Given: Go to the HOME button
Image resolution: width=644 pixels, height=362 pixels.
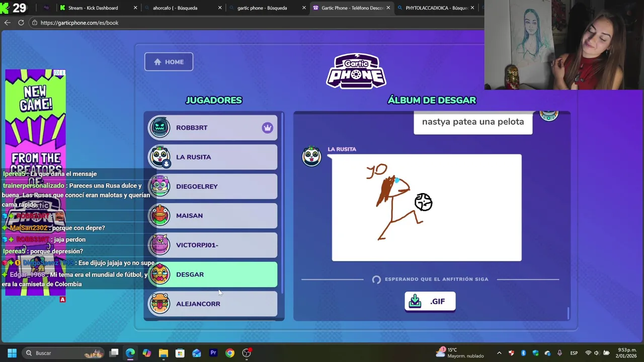Looking at the screenshot, I should [169, 62].
